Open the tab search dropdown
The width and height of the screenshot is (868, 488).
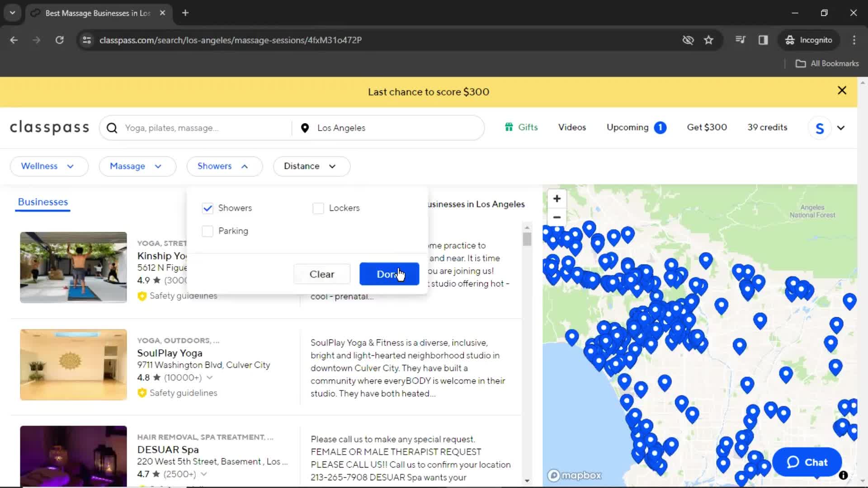click(13, 13)
